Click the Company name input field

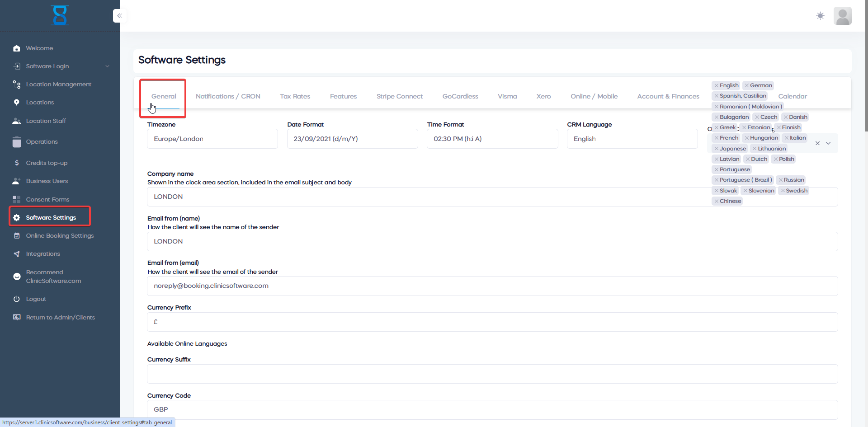click(x=425, y=197)
